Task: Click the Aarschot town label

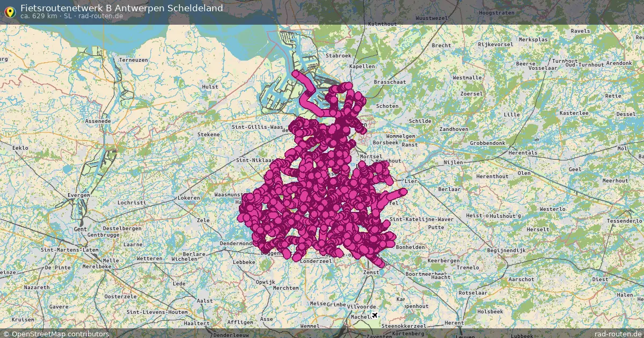Action: (521, 280)
